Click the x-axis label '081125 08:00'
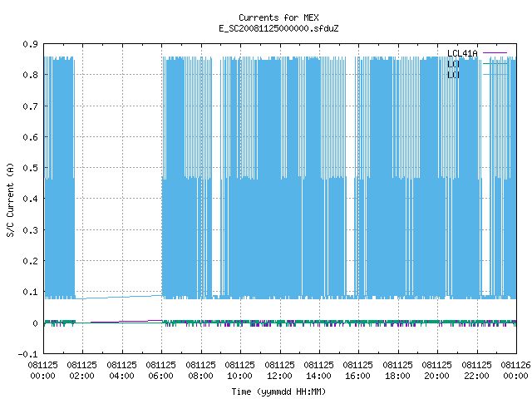 [201, 371]
